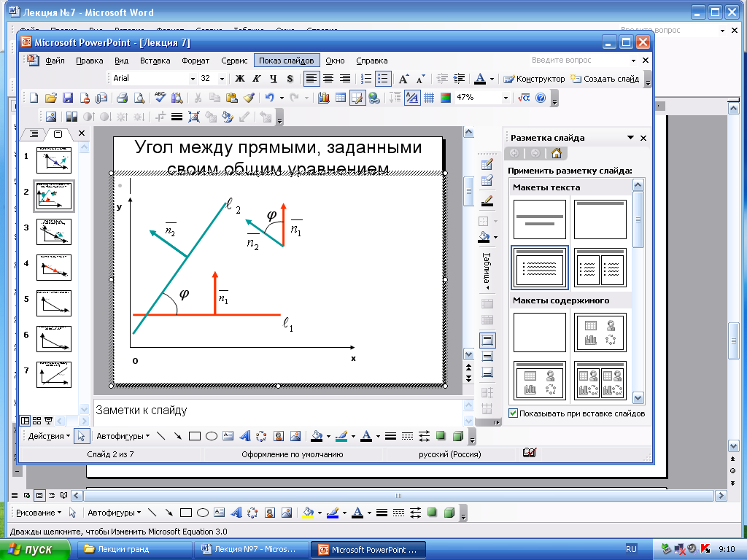Open the Формат menu
The image size is (747, 560).
(x=196, y=61)
